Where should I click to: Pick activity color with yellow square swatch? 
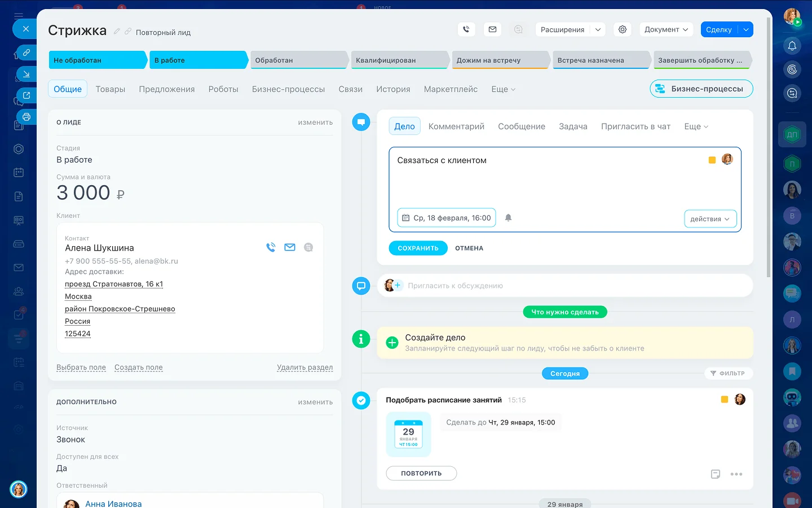point(712,160)
